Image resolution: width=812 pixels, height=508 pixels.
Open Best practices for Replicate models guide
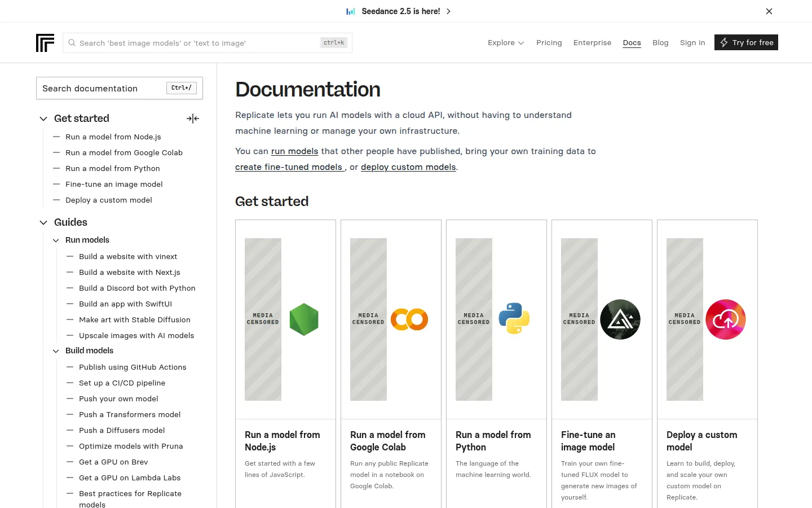pos(130,498)
